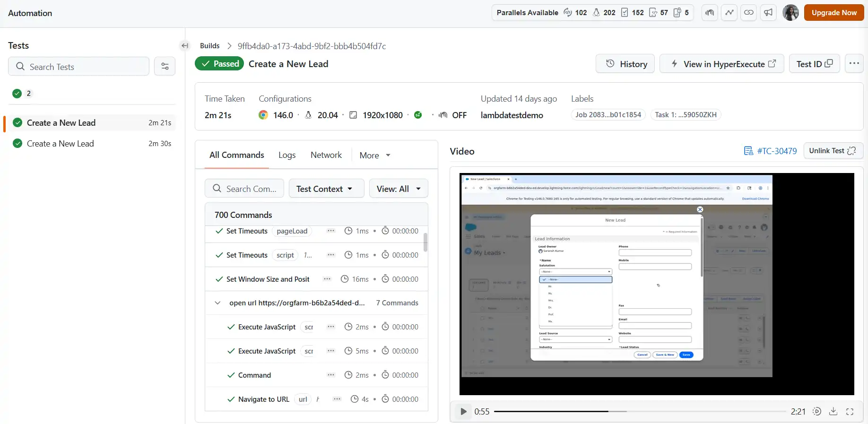
Task: Download the test video
Action: pos(833,411)
